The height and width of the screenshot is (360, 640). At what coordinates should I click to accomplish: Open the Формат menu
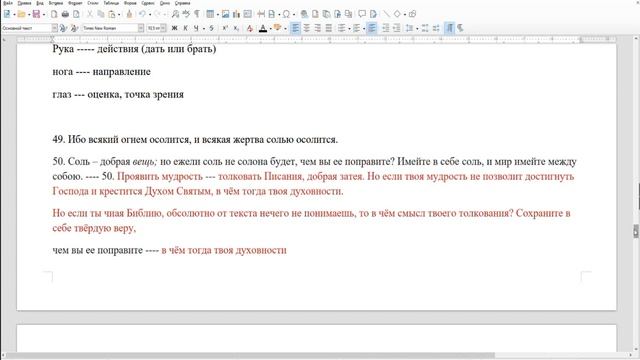pos(75,3)
